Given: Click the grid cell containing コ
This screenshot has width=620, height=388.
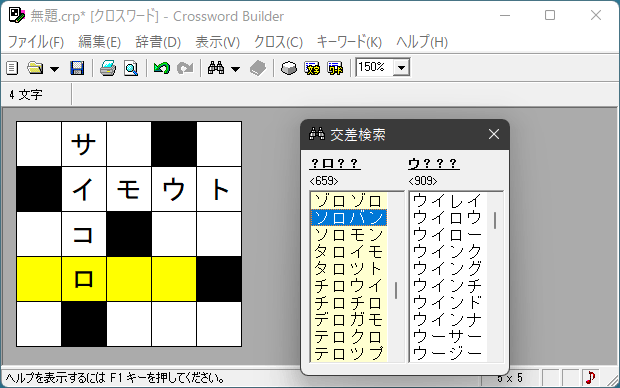Looking at the screenshot, I should pos(84,234).
